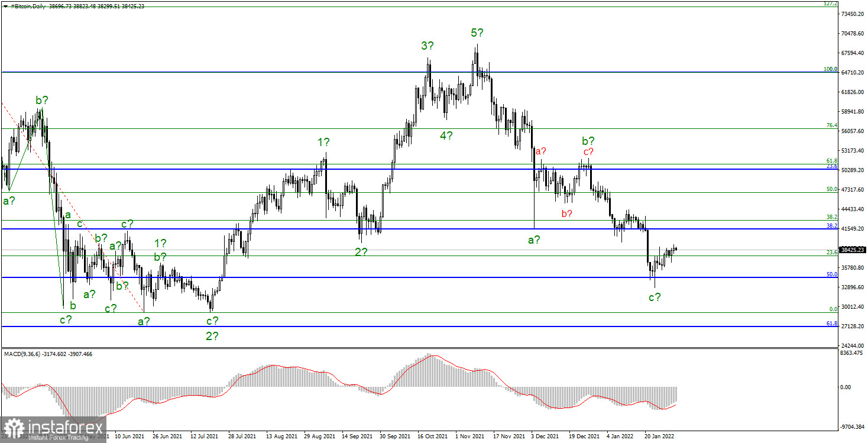Click the MACD 0.00 axis label
Screen dimensions: 868x443
point(847,387)
